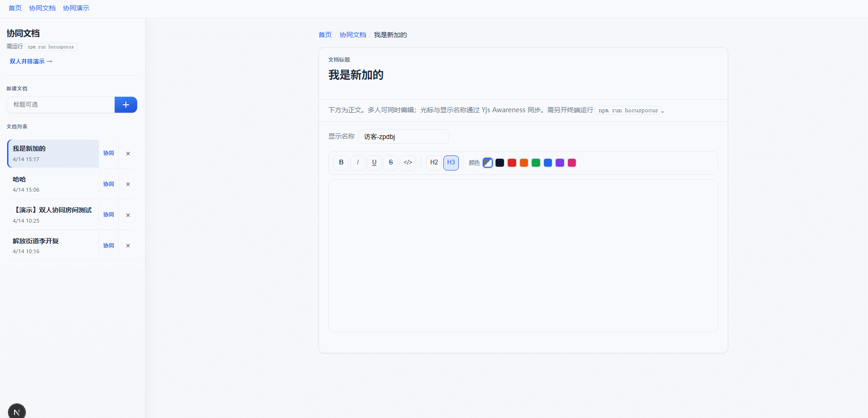Edit the display name field 访客-zpdbj
Viewport: 868px width, 418px height.
403,137
